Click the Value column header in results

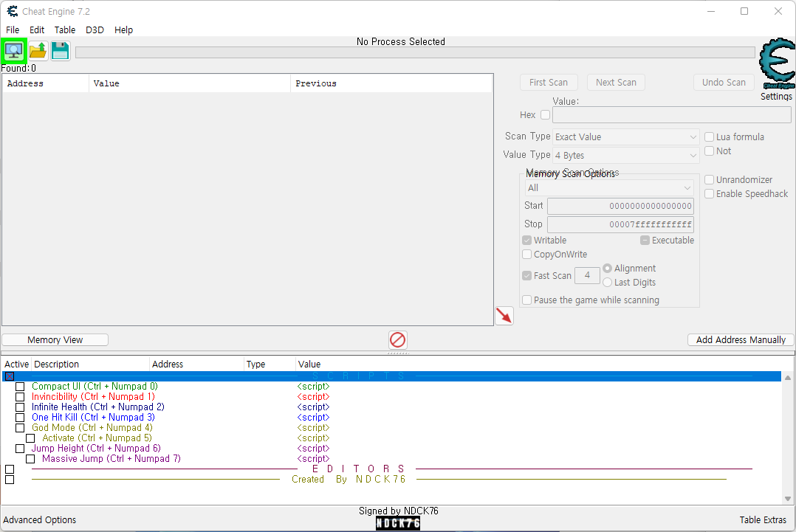coord(190,83)
